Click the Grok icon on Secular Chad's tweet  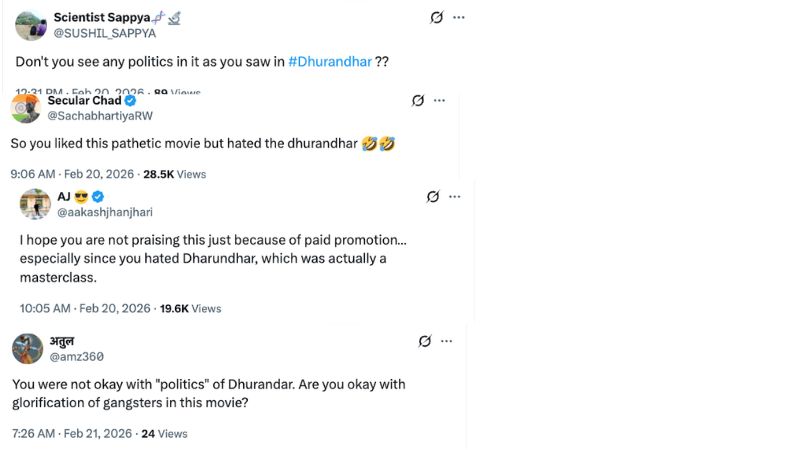418,100
